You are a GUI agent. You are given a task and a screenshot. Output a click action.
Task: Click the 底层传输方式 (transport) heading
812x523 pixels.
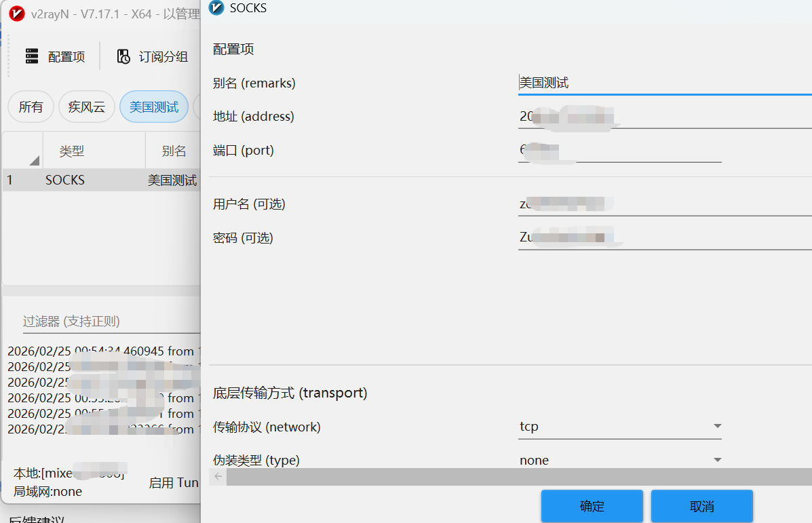pos(290,393)
